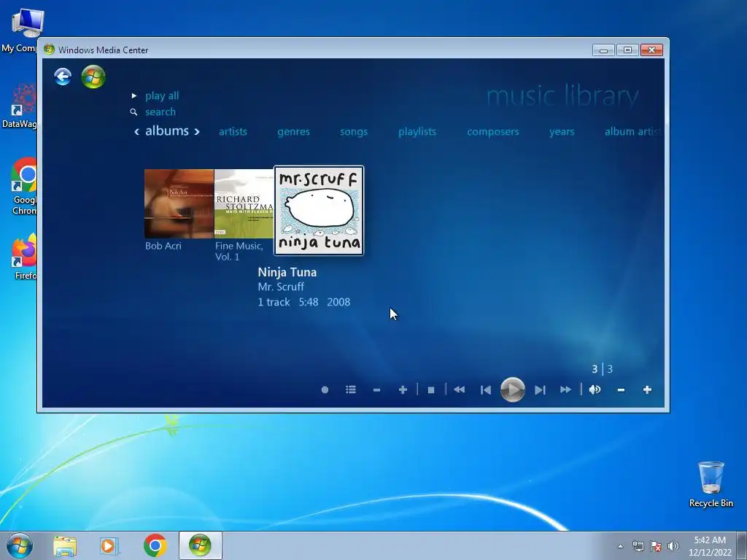The width and height of the screenshot is (747, 560).
Task: Open Windows Media Player from taskbar
Action: (109, 546)
